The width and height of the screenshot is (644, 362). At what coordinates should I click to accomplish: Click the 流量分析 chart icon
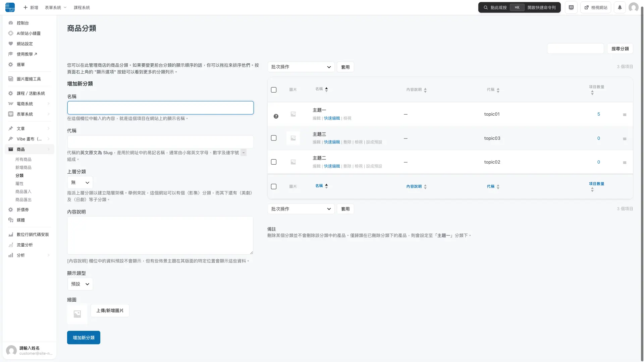11,245
